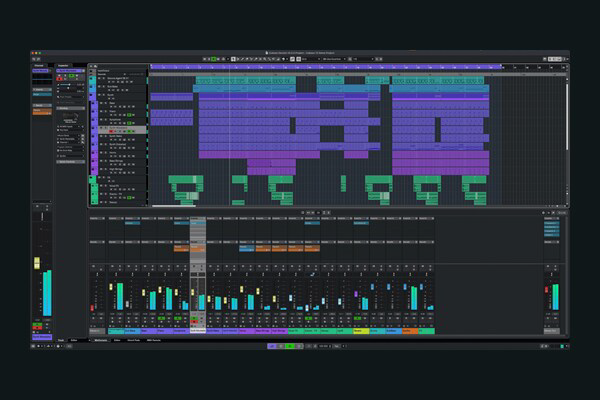Click the green cycle button in bottom transport bar
600x400 pixels.
point(288,345)
